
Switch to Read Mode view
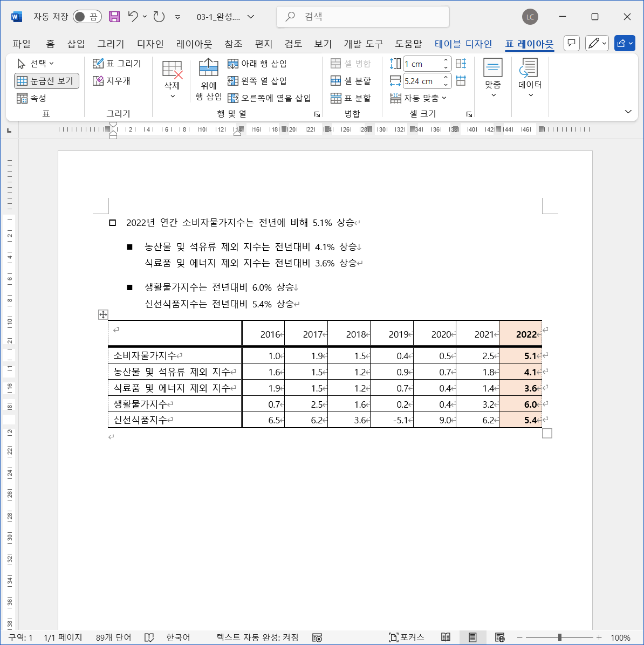[446, 637]
